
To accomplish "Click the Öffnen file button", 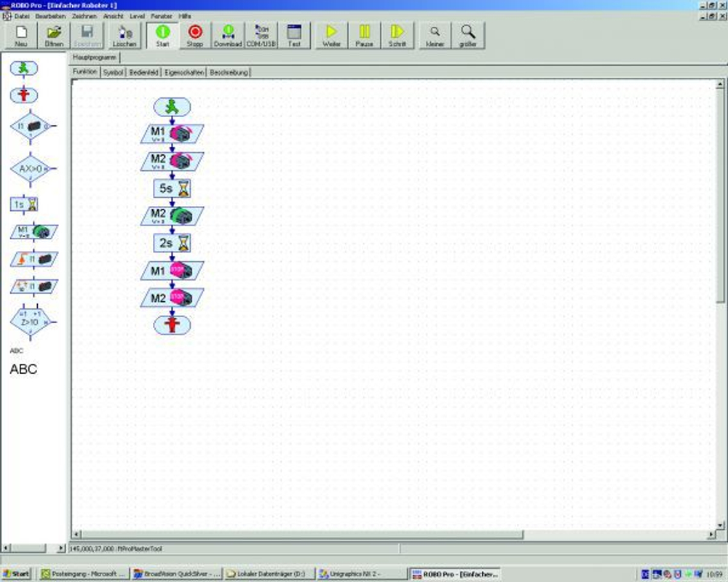I will click(54, 35).
